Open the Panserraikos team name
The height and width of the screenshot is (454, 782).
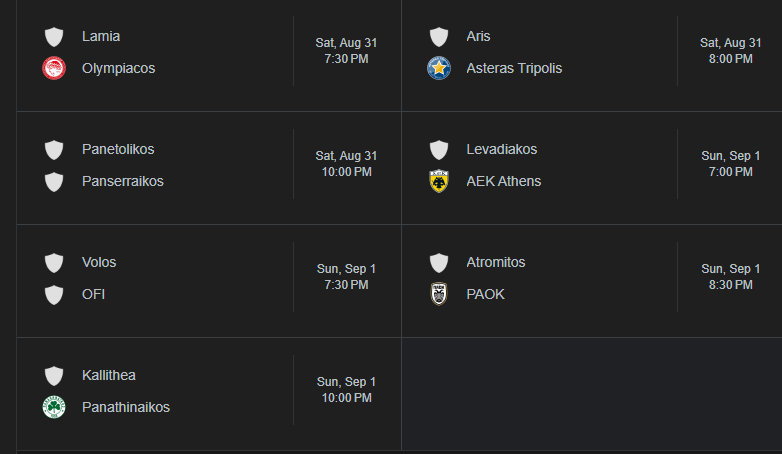[x=123, y=181]
